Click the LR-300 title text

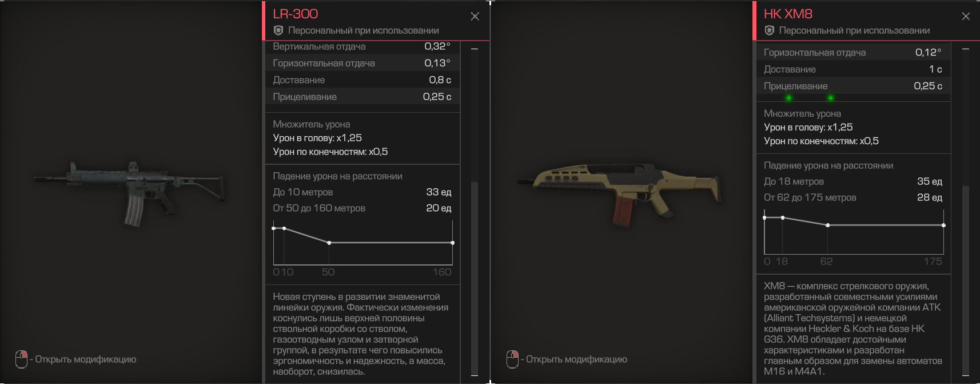(x=295, y=14)
